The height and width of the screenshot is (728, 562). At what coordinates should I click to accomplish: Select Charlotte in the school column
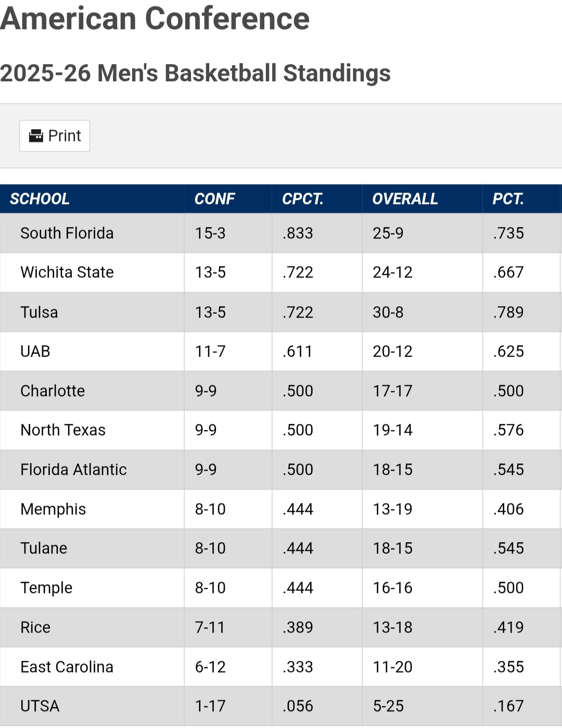(53, 391)
